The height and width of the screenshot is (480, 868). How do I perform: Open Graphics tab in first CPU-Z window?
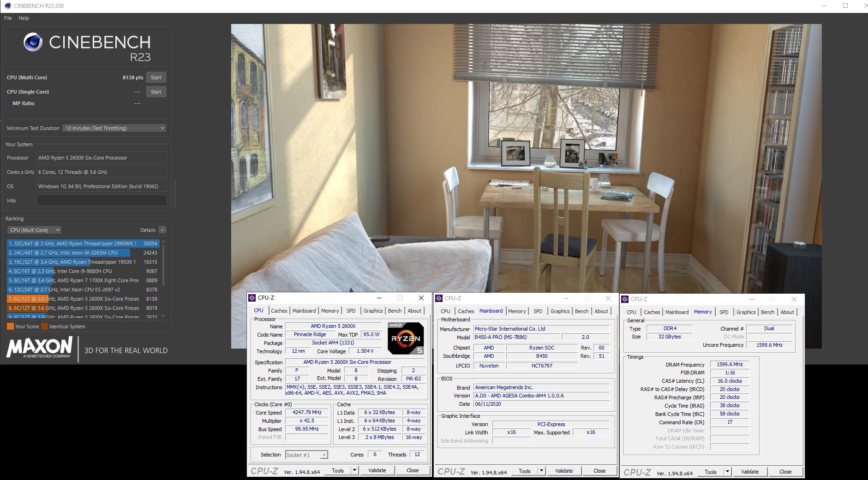tap(373, 311)
